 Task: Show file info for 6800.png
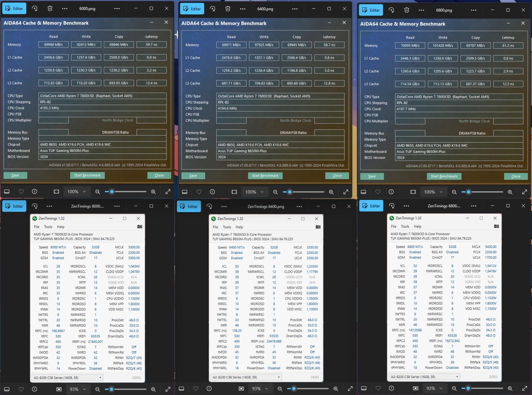(391, 192)
